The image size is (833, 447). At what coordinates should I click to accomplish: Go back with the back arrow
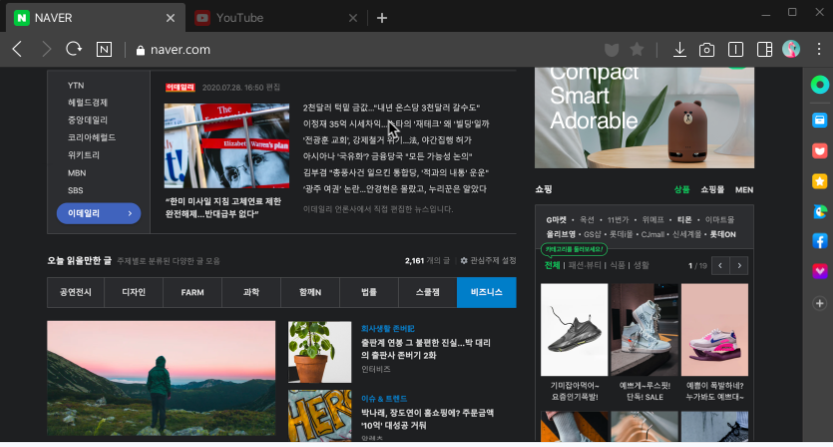[x=18, y=49]
